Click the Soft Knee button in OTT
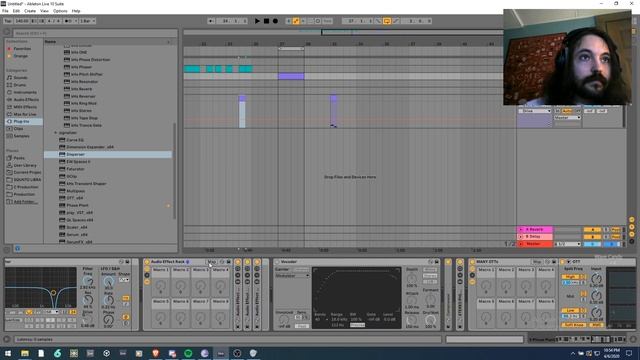 tap(574, 325)
